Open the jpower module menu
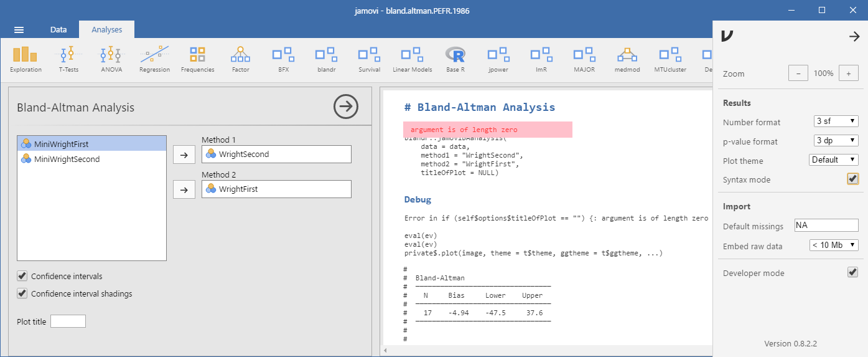Viewport: 868px width, 357px height. point(498,60)
